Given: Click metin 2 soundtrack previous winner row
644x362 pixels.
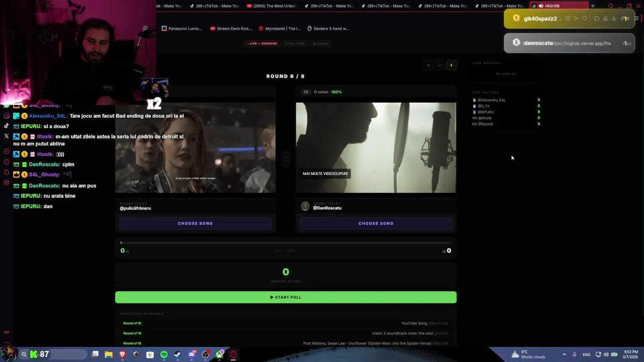Looking at the screenshot, I should 286,333.
